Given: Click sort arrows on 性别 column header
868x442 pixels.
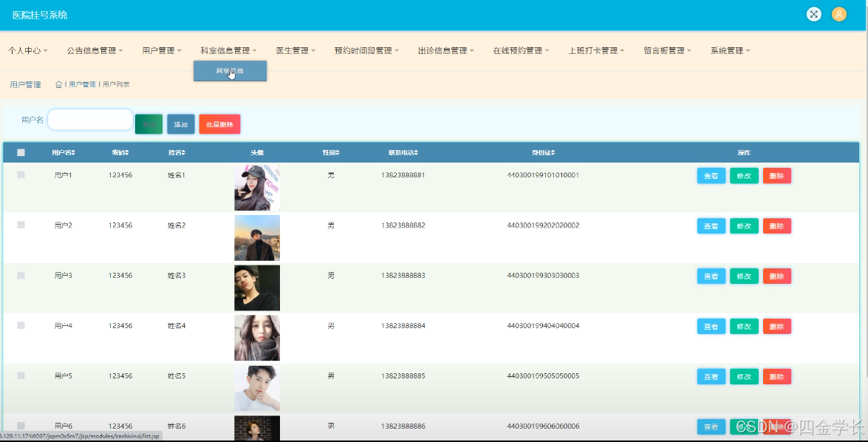Looking at the screenshot, I should (x=337, y=152).
